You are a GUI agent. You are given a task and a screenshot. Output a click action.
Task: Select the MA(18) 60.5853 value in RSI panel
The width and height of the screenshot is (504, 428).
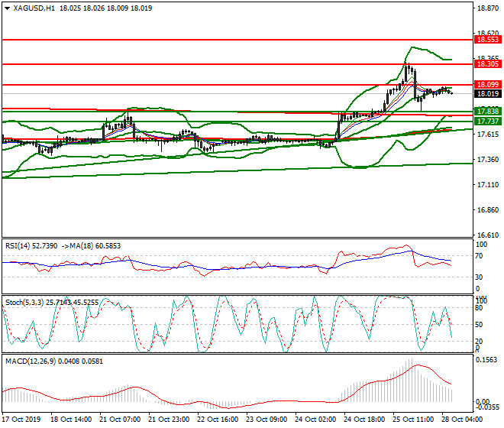click(94, 246)
